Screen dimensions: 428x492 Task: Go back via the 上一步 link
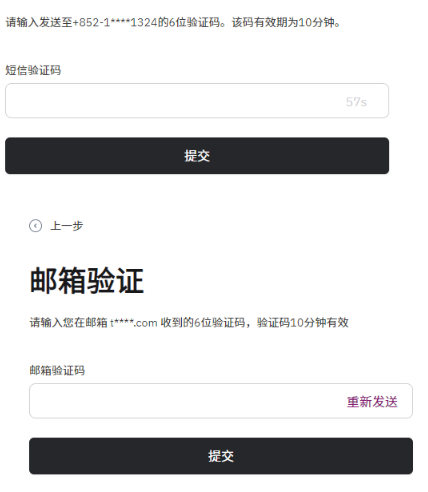pyautogui.click(x=66, y=226)
